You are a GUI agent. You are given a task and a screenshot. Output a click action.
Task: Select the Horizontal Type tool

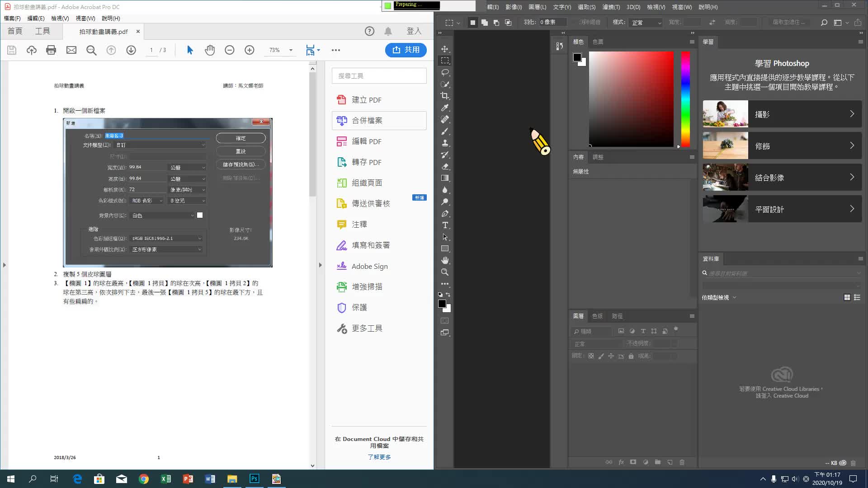pos(445,225)
